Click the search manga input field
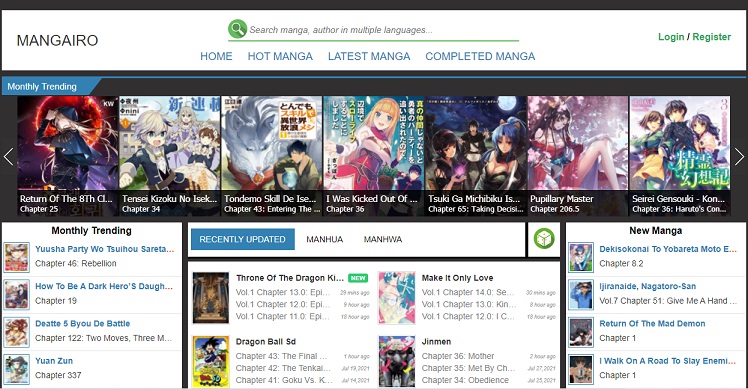This screenshot has width=748, height=389. (x=383, y=30)
